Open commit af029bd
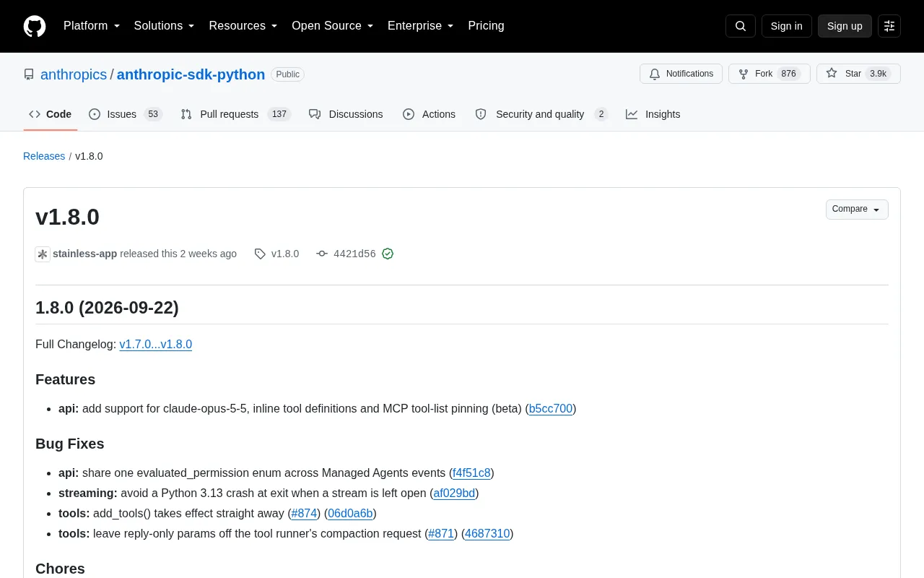 tap(455, 493)
